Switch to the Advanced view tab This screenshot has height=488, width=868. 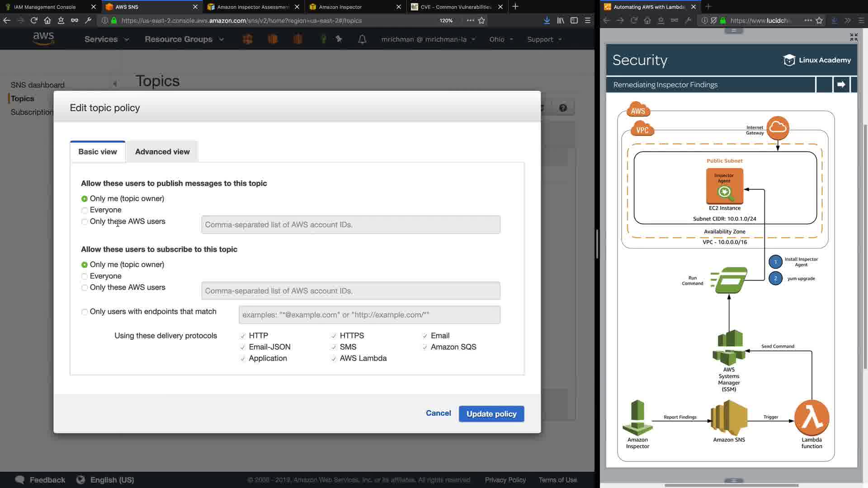162,152
